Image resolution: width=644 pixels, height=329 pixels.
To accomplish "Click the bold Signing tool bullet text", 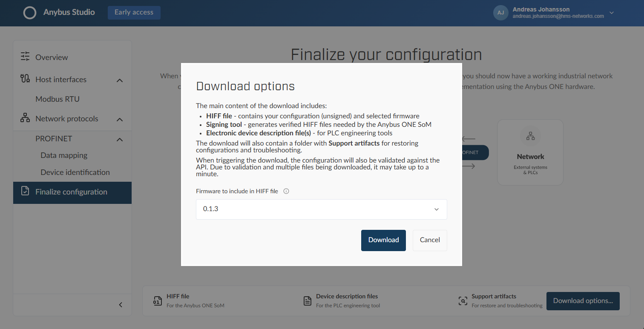I will pos(224,124).
